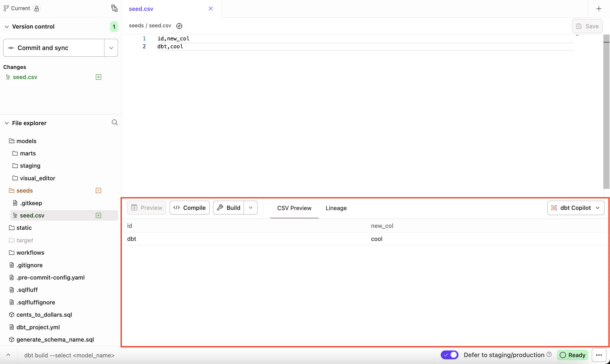Collapse the command bar with the bottom-left chevron

[8, 355]
